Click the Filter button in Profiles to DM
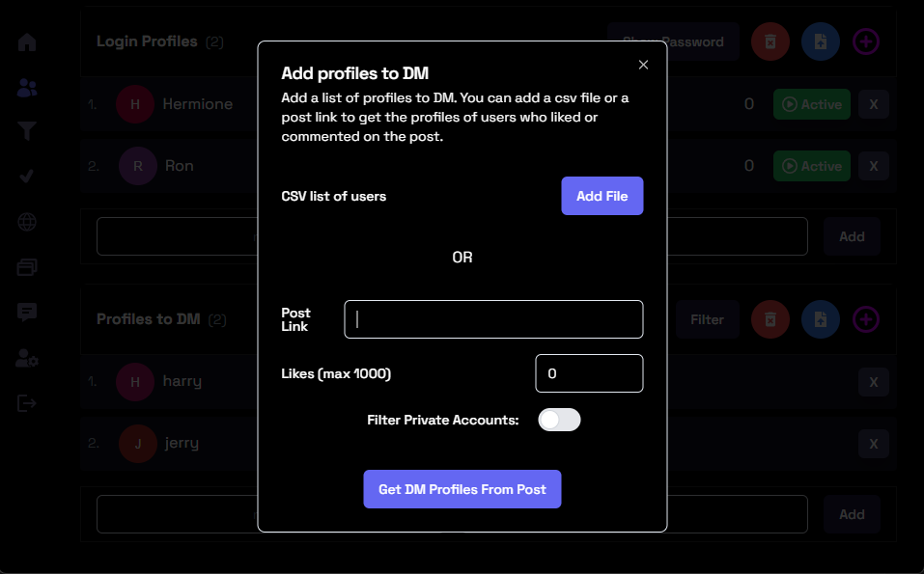 pyautogui.click(x=707, y=319)
